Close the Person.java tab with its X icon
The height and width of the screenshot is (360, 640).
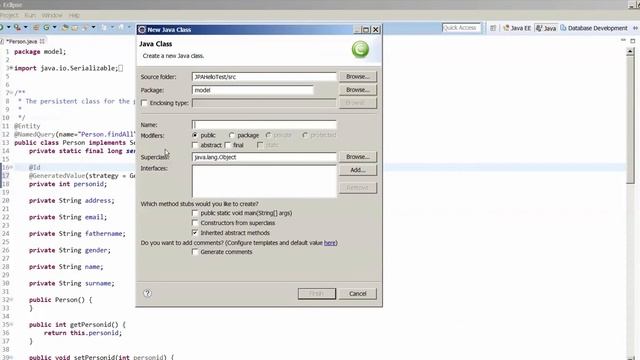click(x=42, y=41)
